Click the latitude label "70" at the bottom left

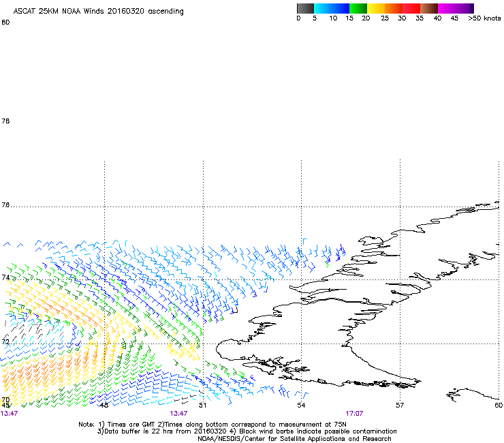(5, 400)
